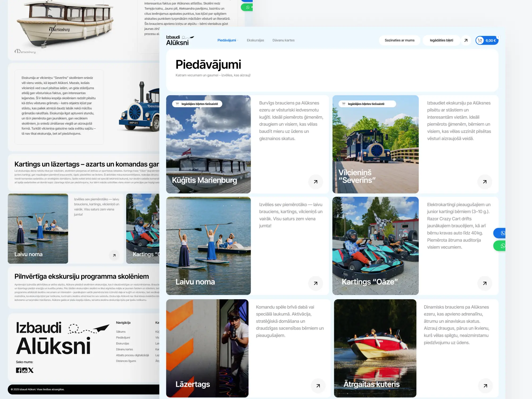Open Kuģītis Marienburg card arrow
532x399 pixels.
pos(315,182)
